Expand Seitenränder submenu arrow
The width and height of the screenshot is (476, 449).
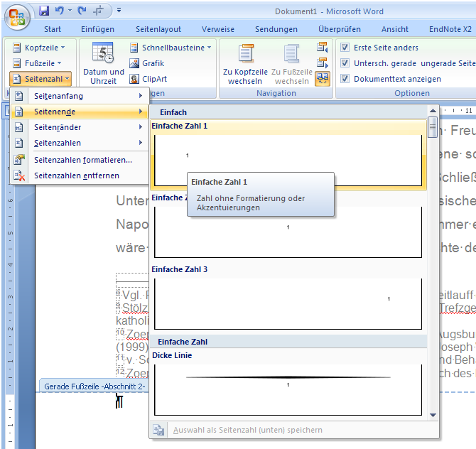tap(141, 127)
